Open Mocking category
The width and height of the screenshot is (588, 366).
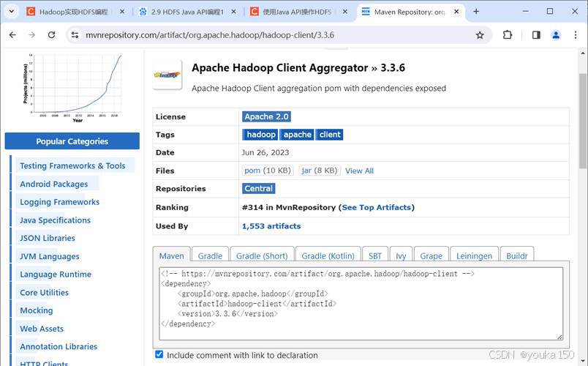pyautogui.click(x=37, y=310)
